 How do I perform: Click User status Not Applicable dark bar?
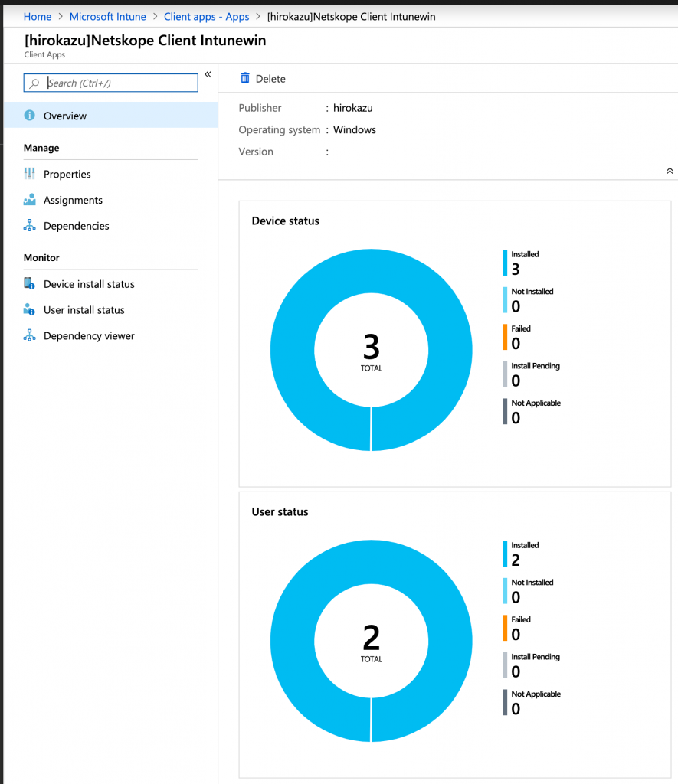[505, 703]
